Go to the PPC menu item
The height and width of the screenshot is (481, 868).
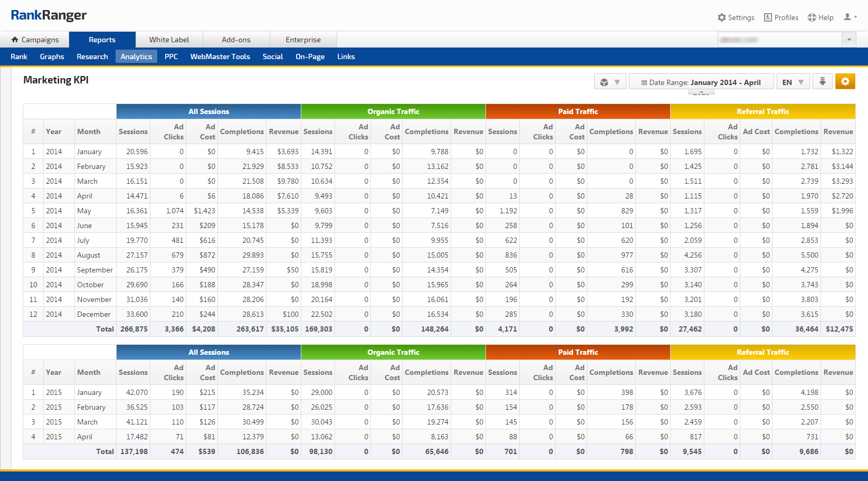click(171, 56)
